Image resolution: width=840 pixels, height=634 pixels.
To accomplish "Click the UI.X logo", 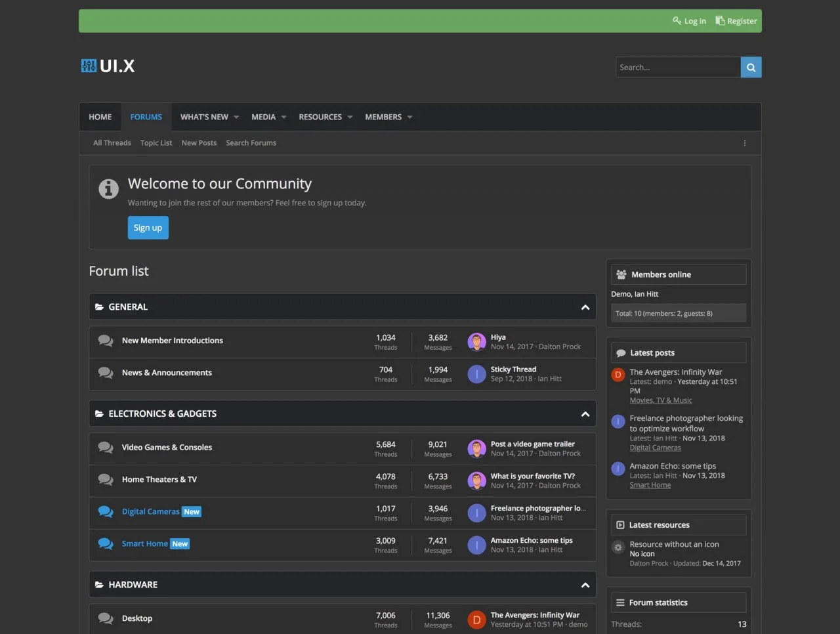I will tap(108, 66).
